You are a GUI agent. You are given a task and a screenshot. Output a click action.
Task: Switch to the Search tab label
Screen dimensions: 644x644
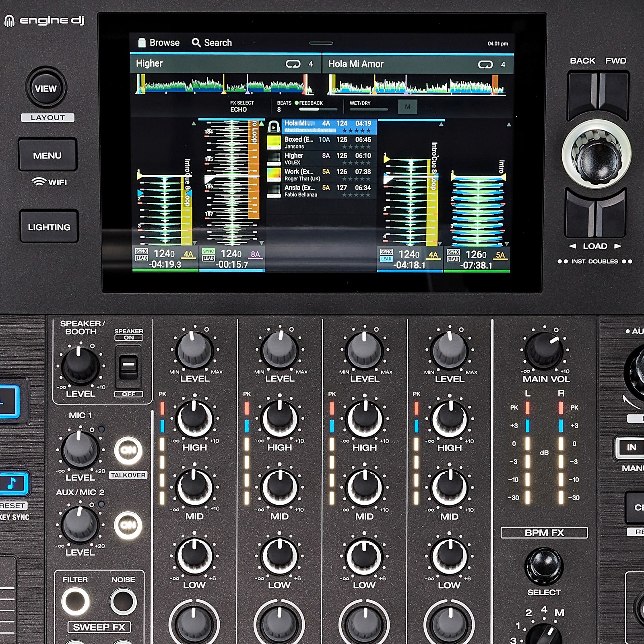[x=218, y=43]
